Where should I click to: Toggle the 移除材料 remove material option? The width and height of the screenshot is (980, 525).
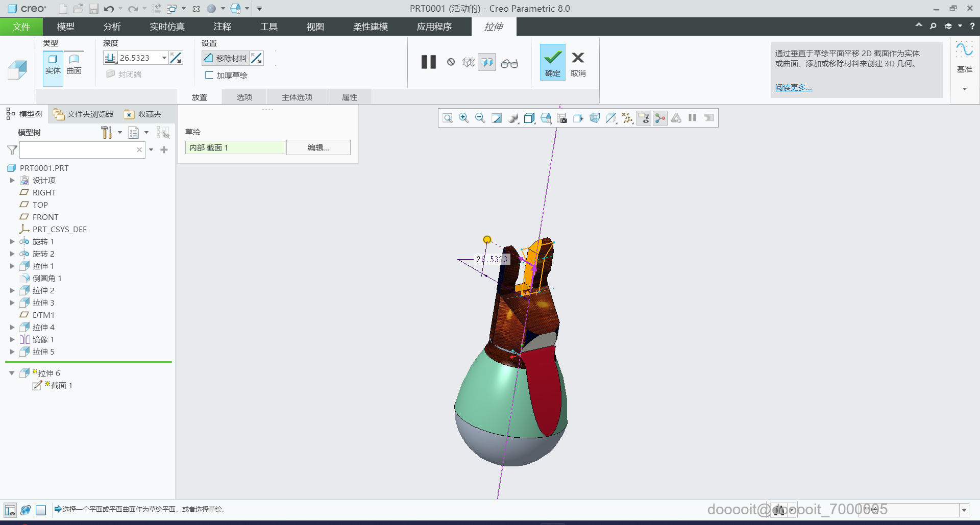[226, 58]
